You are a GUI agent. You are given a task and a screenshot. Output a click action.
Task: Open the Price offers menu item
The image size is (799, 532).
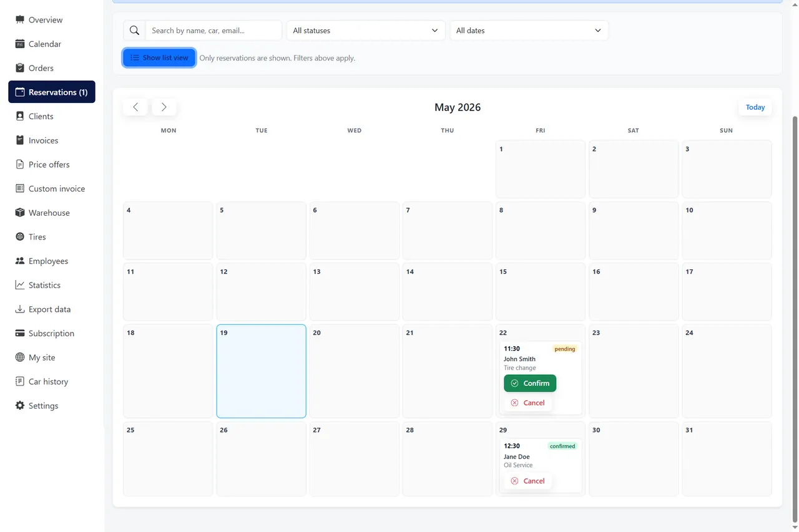tap(52, 165)
